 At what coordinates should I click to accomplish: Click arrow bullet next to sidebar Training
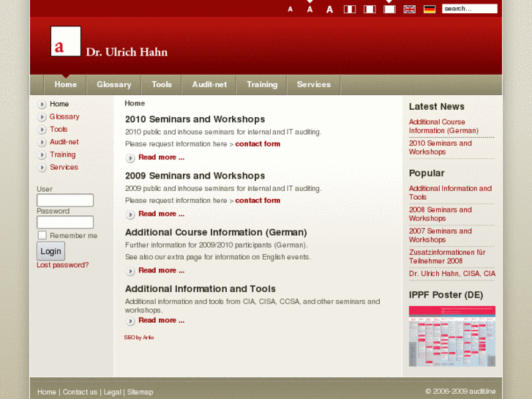pyautogui.click(x=42, y=155)
